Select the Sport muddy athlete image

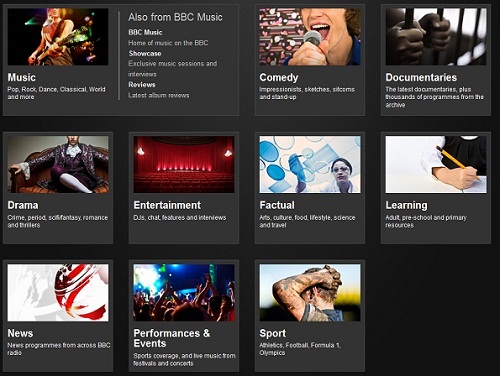(310, 293)
